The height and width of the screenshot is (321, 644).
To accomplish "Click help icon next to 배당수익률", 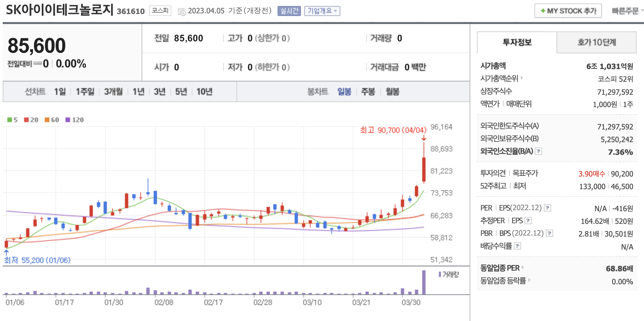I will 517,246.
